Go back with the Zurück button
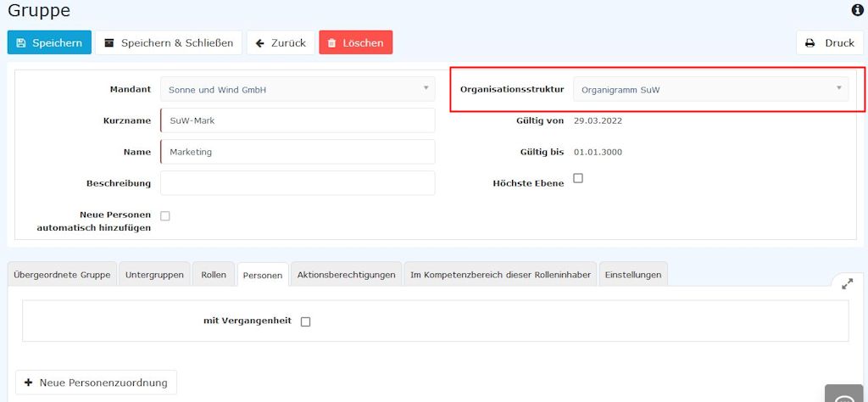The height and width of the screenshot is (402, 868). (281, 42)
